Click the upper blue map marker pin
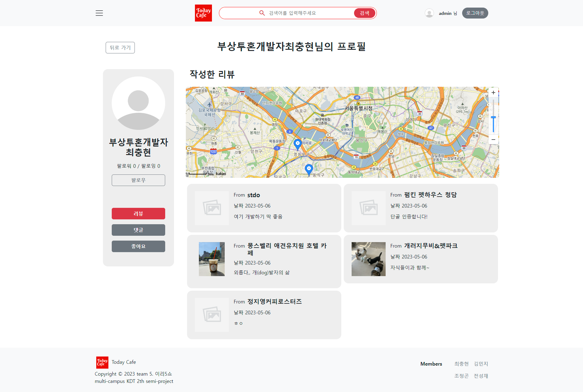This screenshot has height=392, width=583. (x=298, y=144)
